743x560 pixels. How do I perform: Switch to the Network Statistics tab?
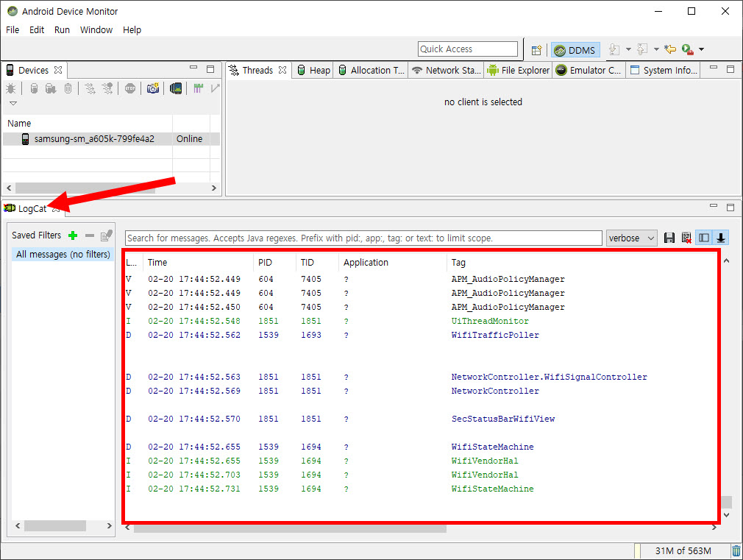[446, 70]
